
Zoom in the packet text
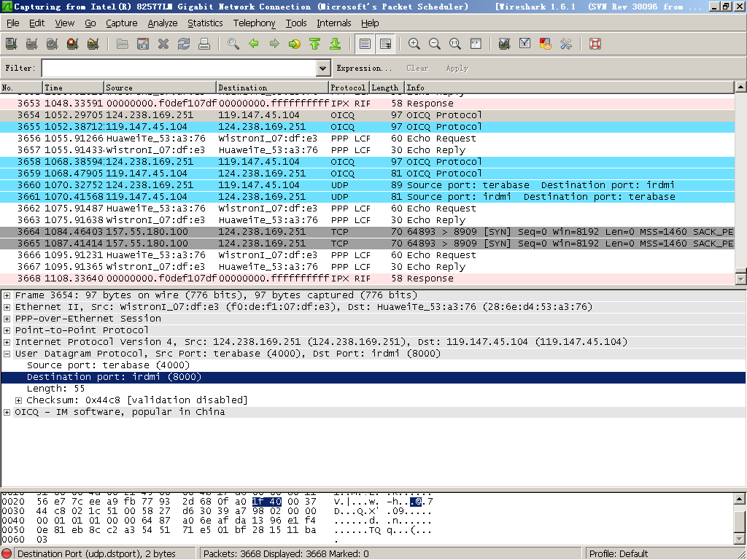point(414,44)
